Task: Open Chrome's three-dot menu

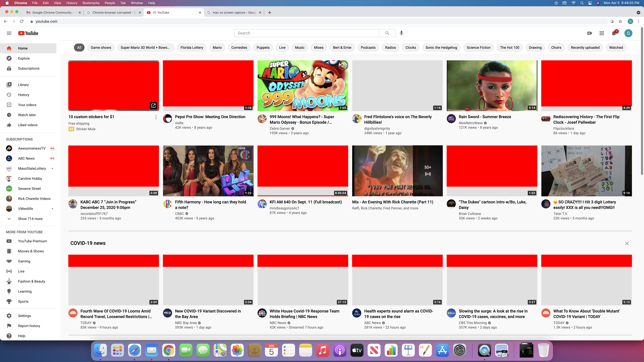Action: 638,21
